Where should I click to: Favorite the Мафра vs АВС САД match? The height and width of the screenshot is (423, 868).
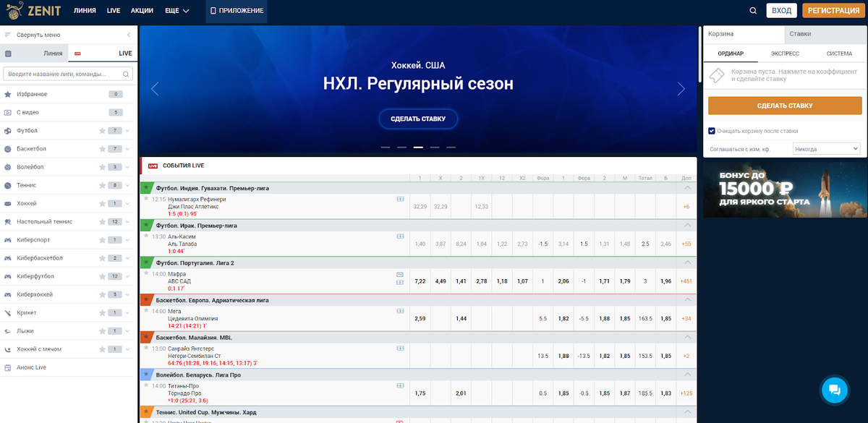point(146,273)
